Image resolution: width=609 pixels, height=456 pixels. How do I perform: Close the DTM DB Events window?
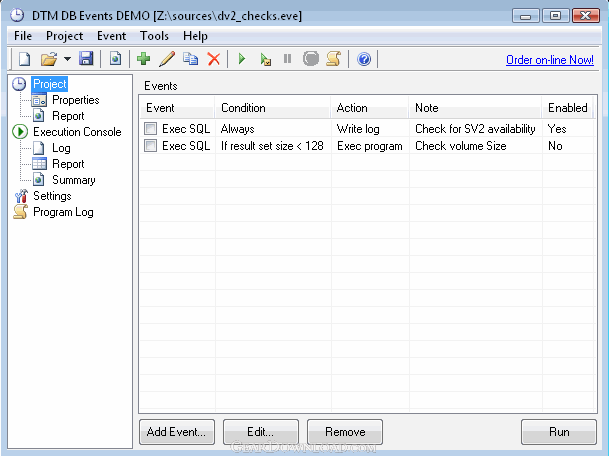(585, 16)
